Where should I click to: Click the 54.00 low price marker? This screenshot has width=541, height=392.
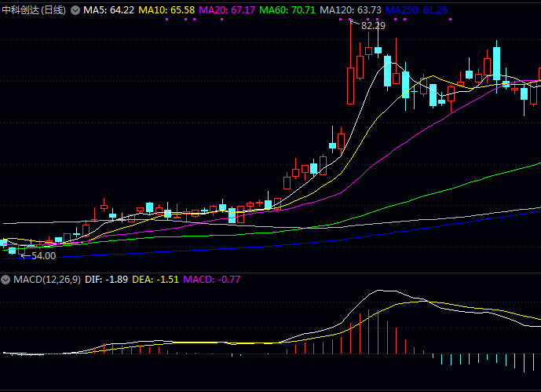[43, 255]
